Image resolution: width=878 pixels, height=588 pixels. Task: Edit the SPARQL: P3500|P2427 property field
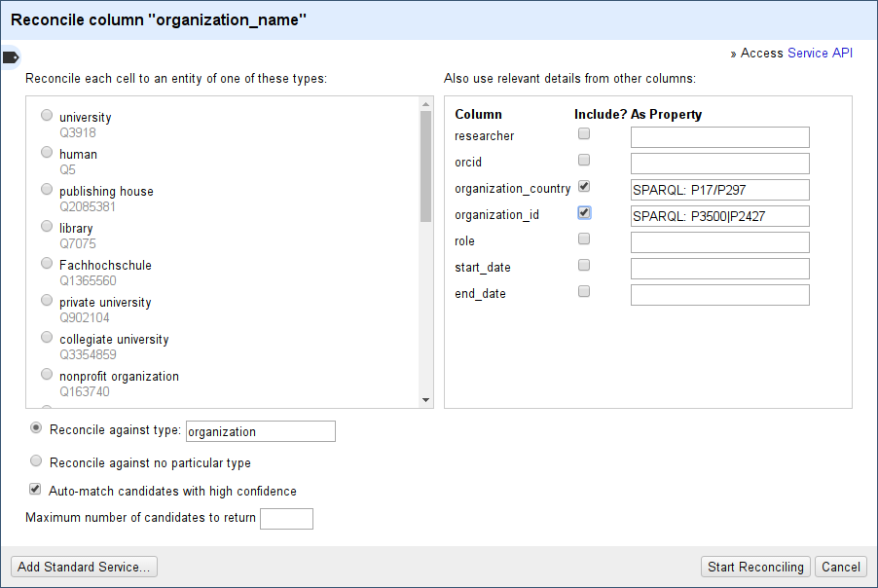(x=719, y=216)
